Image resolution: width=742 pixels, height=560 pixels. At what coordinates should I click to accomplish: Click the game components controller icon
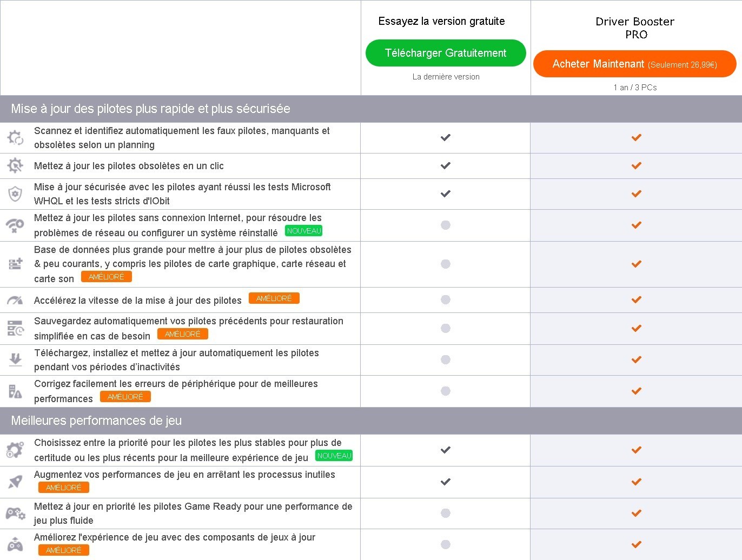click(15, 544)
